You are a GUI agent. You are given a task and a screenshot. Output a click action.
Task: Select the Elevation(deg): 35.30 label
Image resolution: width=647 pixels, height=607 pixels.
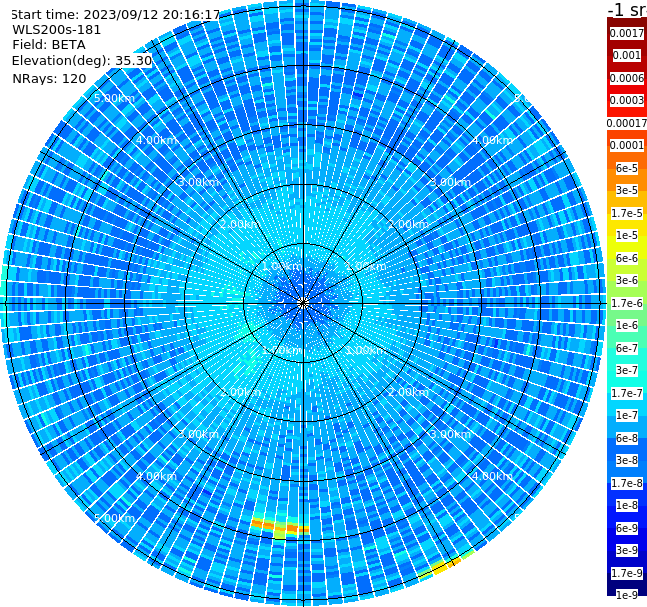[82, 61]
